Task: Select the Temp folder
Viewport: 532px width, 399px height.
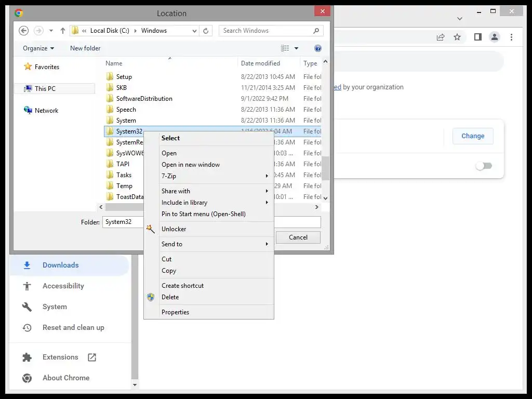Action: [x=125, y=186]
